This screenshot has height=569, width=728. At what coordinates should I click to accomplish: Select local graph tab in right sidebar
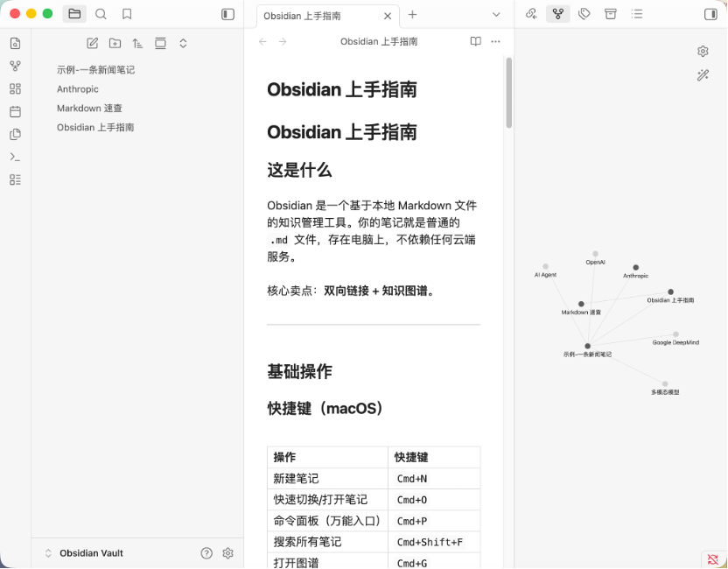click(x=558, y=14)
